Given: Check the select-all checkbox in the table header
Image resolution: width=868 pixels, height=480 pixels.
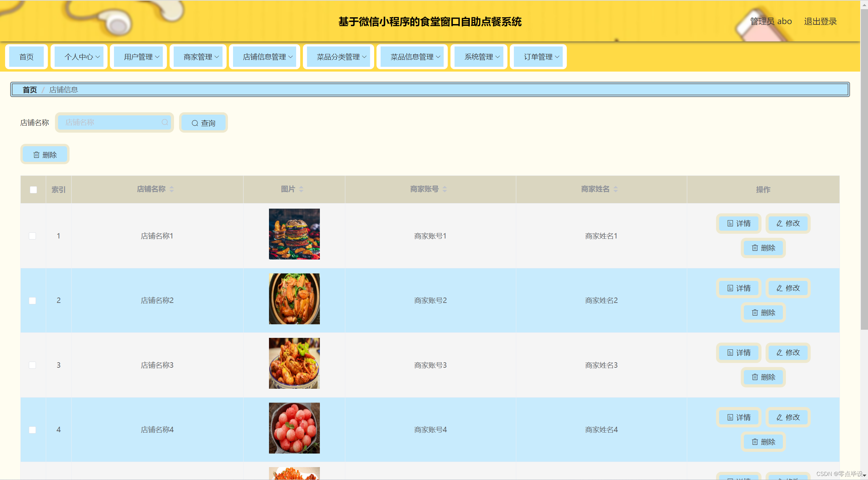Looking at the screenshot, I should pyautogui.click(x=33, y=190).
